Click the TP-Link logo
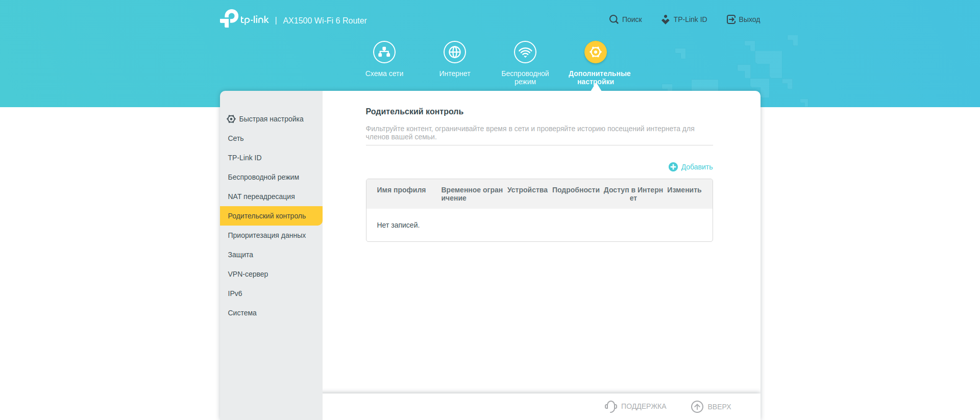Screen dimensions: 980x420 244,19
